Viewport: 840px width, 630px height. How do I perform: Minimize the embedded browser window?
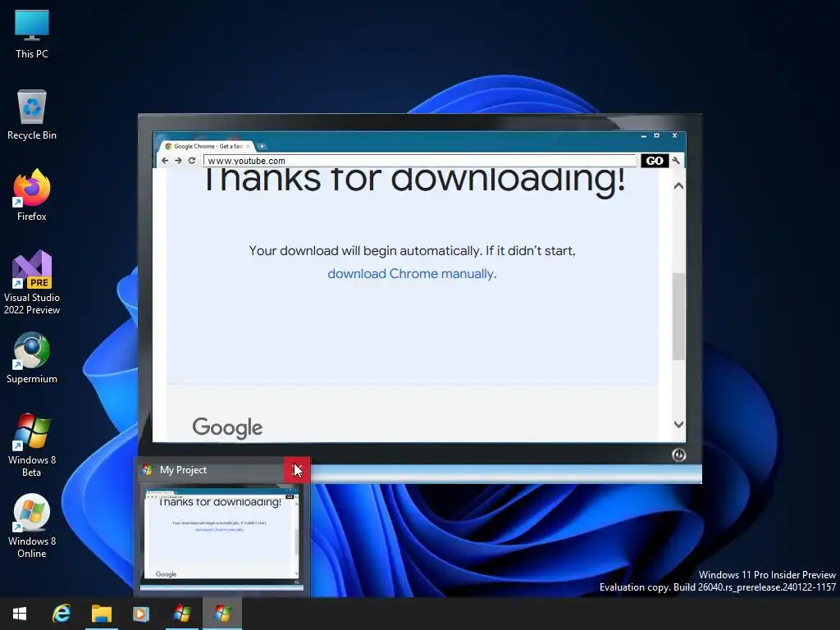click(x=643, y=136)
